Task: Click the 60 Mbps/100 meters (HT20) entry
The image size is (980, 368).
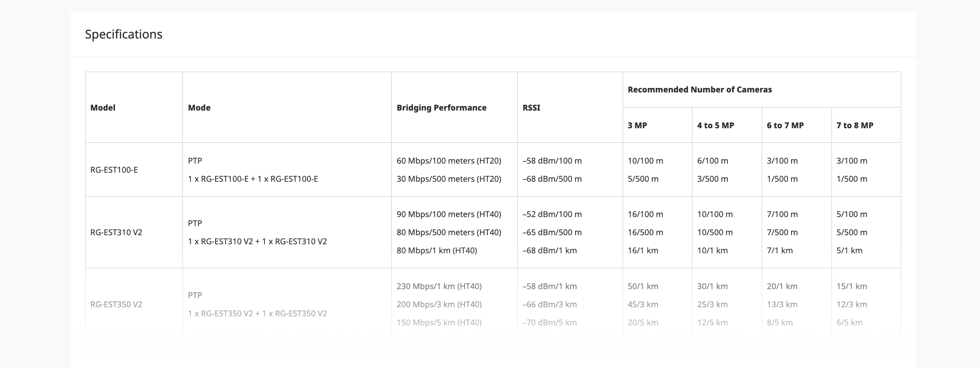Action: tap(449, 161)
